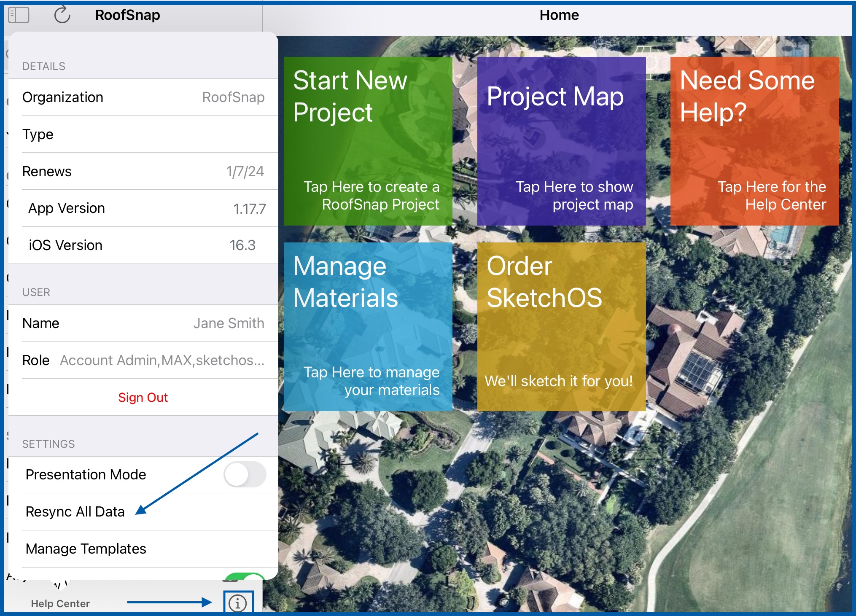The image size is (856, 616).
Task: Tap the Organization row
Action: [143, 97]
